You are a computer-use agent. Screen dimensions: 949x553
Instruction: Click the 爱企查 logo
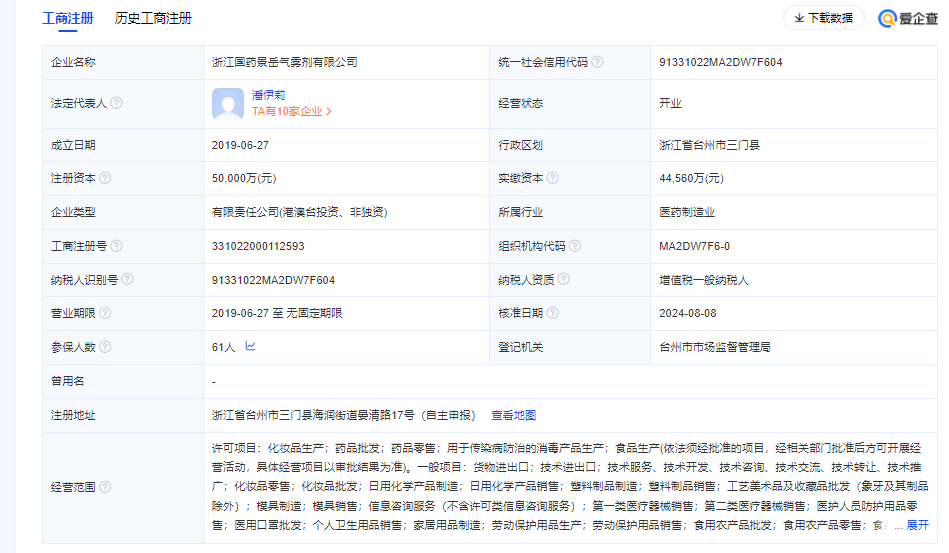908,18
